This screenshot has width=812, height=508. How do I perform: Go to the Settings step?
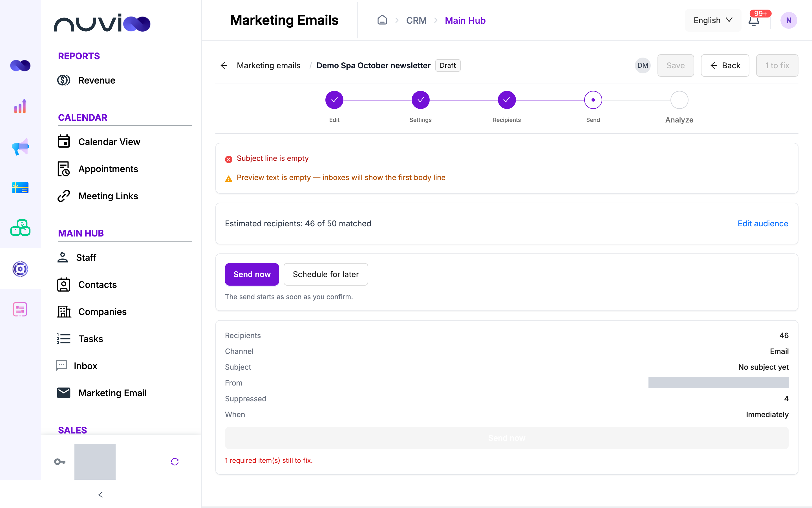click(x=420, y=100)
